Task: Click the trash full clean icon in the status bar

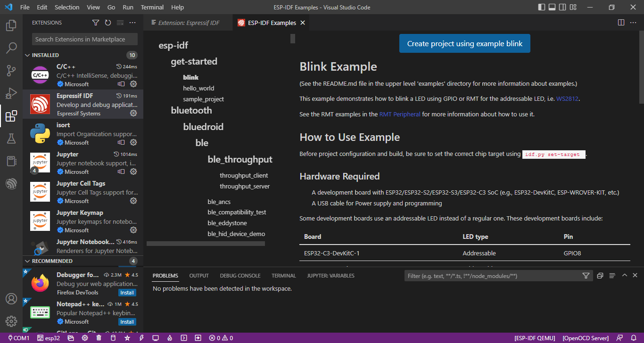Action: click(x=99, y=338)
